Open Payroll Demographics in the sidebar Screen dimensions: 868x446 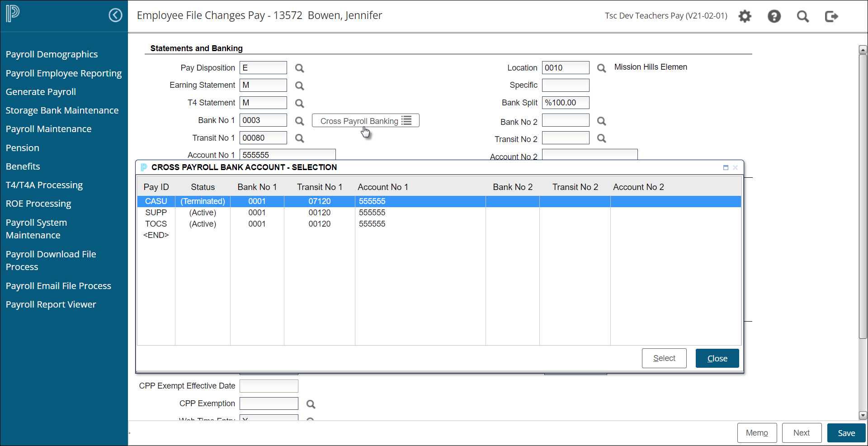coord(52,54)
